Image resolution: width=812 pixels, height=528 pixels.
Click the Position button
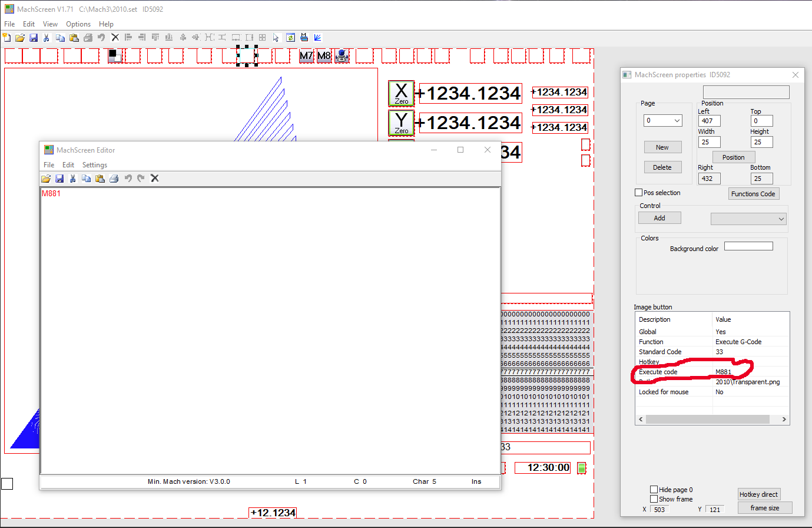coord(734,157)
